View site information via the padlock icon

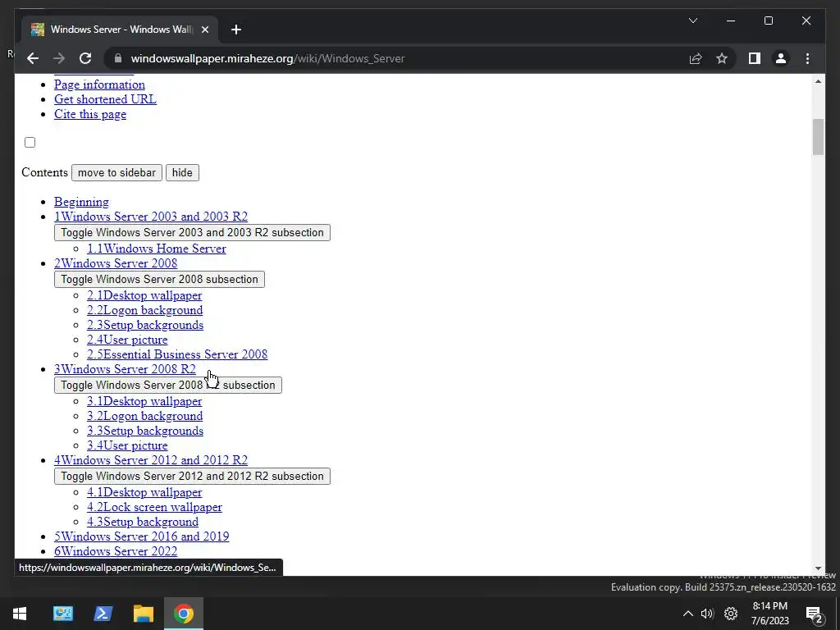click(118, 58)
